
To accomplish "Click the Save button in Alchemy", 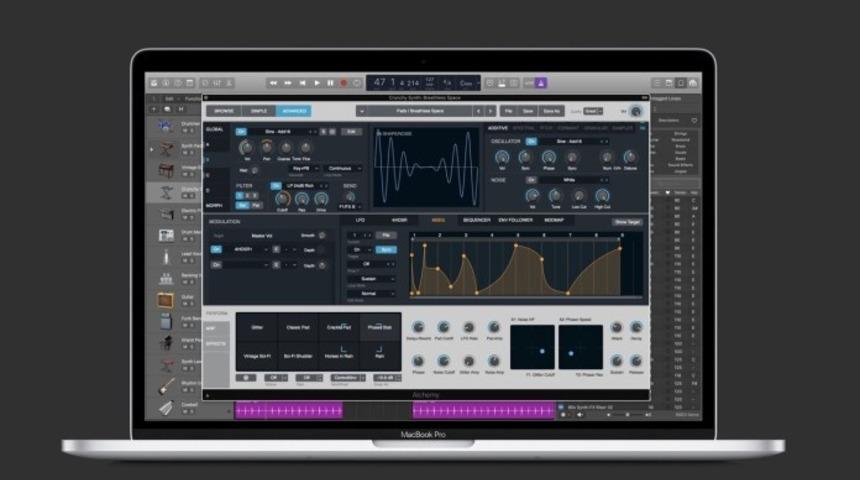I will click(x=528, y=111).
